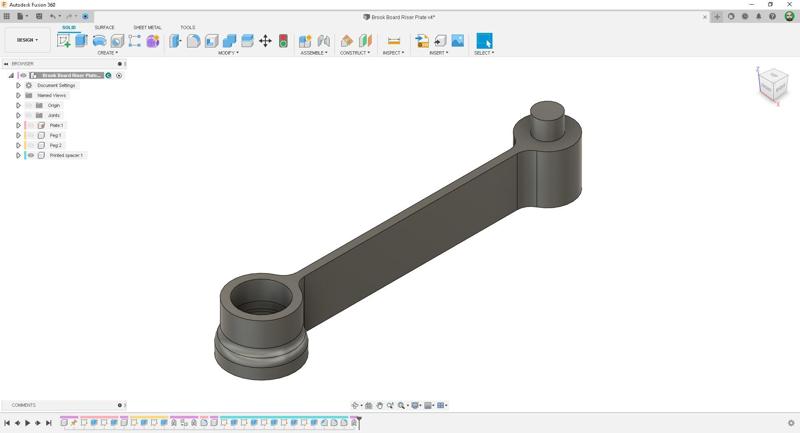800x433 pixels.
Task: Switch to the SHEET METAL tab
Action: (147, 27)
